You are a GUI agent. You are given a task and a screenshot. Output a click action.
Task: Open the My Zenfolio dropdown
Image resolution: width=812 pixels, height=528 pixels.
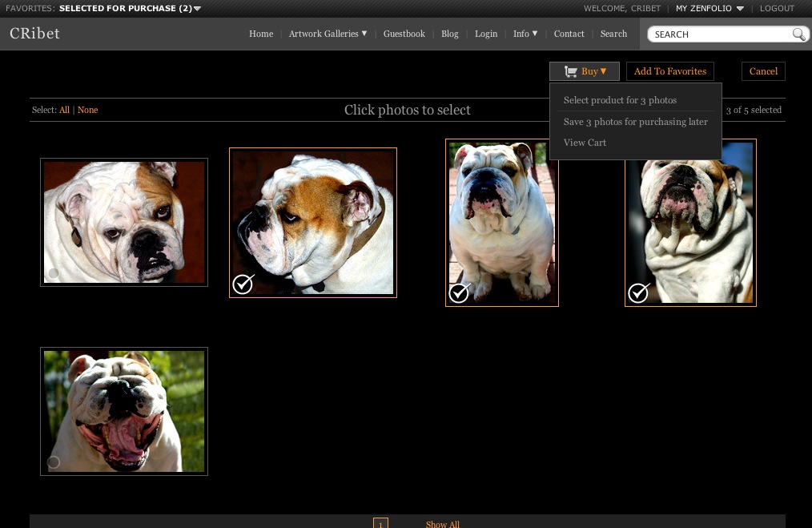point(705,8)
